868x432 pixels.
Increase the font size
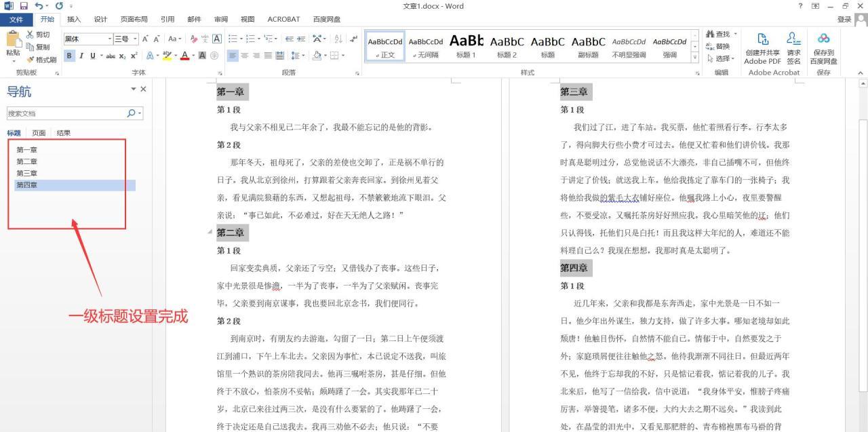click(146, 39)
